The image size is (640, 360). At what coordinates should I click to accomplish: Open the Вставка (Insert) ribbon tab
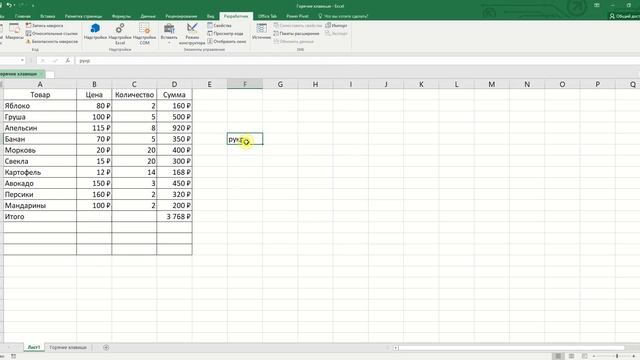tap(48, 16)
